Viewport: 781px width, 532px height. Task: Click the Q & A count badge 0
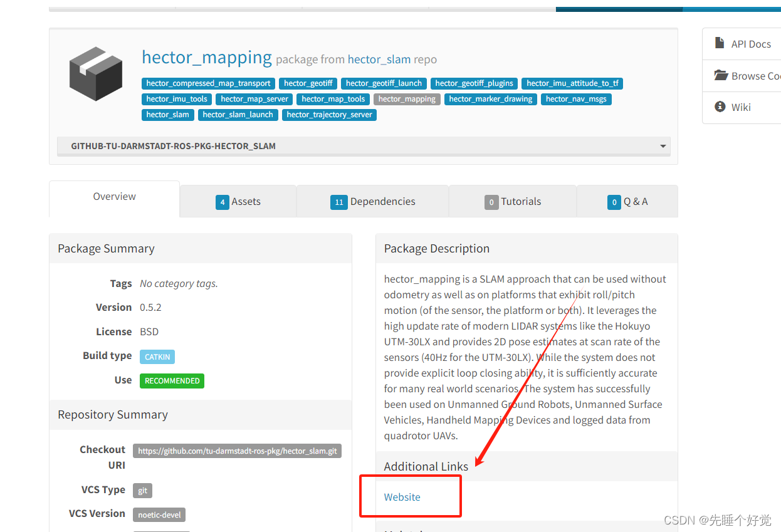tap(614, 202)
